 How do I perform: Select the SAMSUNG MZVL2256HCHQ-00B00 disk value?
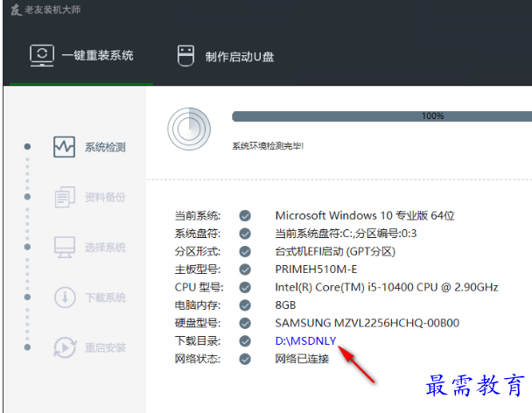[x=367, y=323]
